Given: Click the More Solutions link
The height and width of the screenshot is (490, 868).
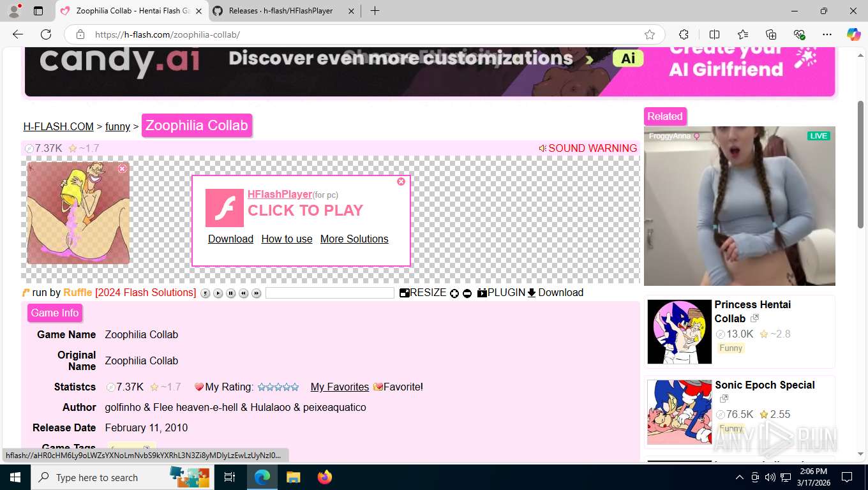Looking at the screenshot, I should coord(354,239).
